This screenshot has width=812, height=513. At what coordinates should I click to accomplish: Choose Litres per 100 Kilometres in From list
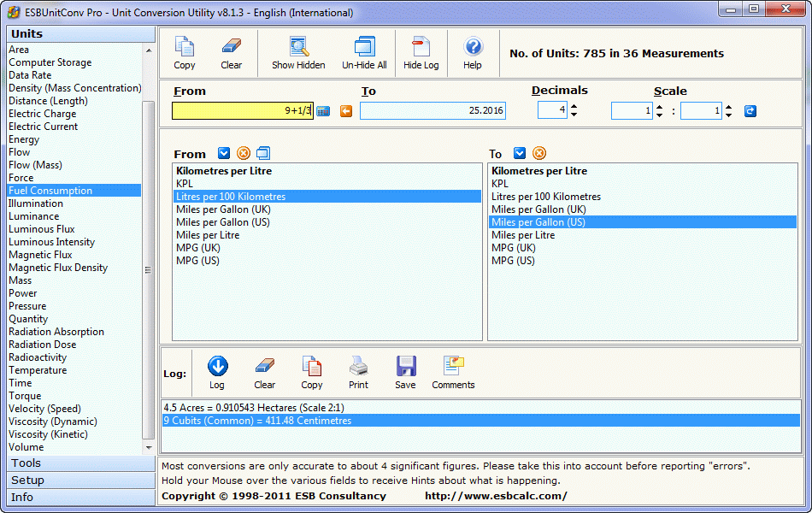click(327, 197)
